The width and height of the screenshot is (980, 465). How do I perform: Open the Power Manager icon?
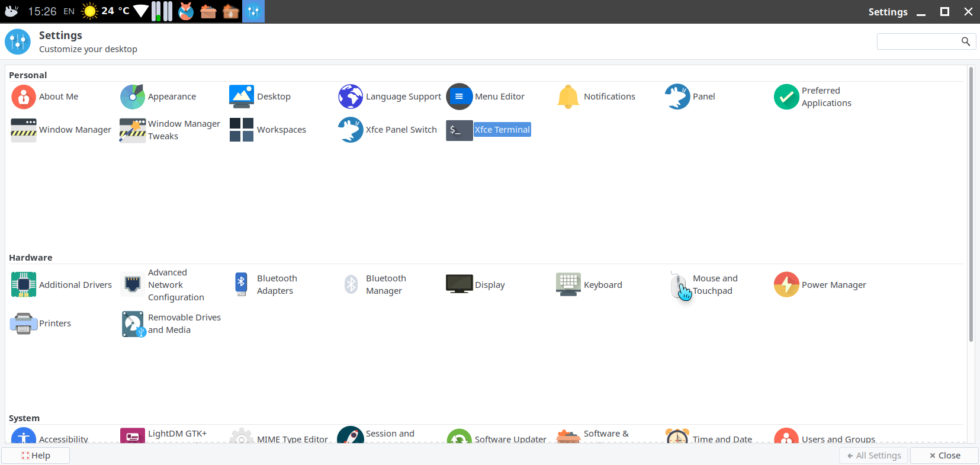coord(786,285)
